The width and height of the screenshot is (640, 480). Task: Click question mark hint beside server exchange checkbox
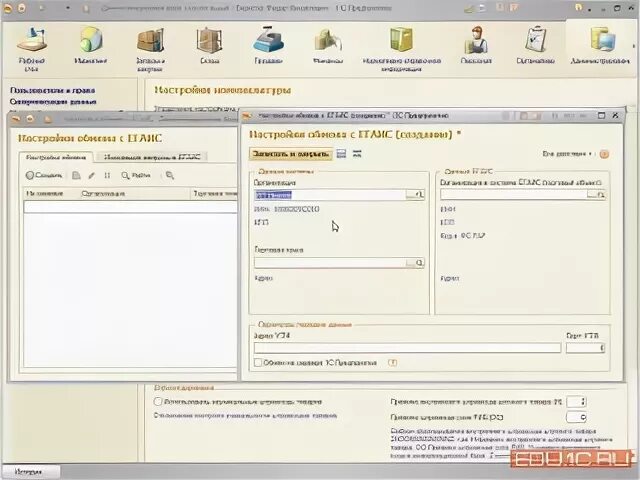pos(392,362)
